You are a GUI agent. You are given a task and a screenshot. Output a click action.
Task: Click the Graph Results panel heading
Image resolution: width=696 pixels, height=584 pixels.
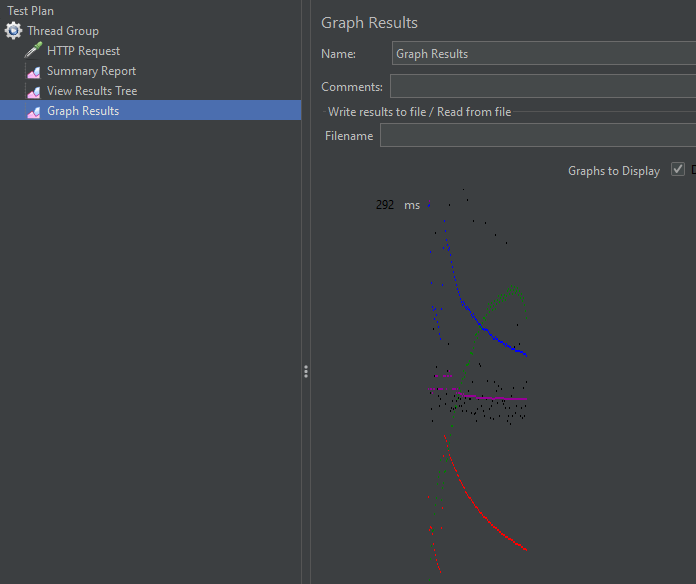point(369,23)
